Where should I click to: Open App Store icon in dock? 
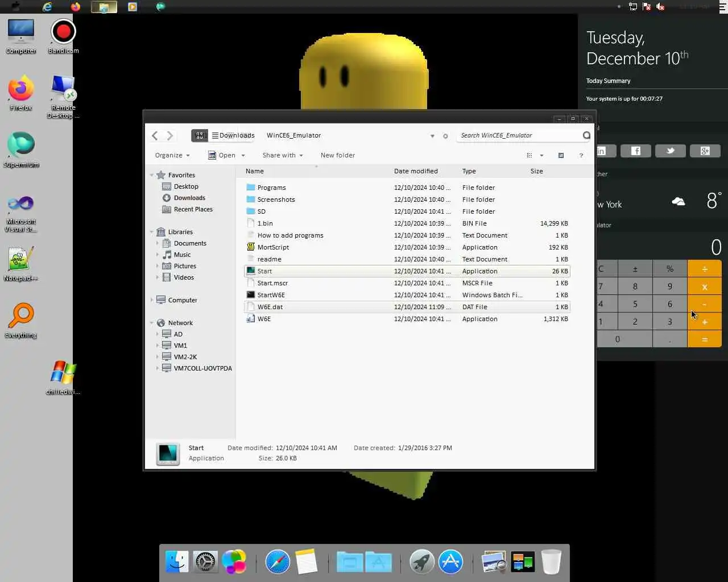point(450,562)
